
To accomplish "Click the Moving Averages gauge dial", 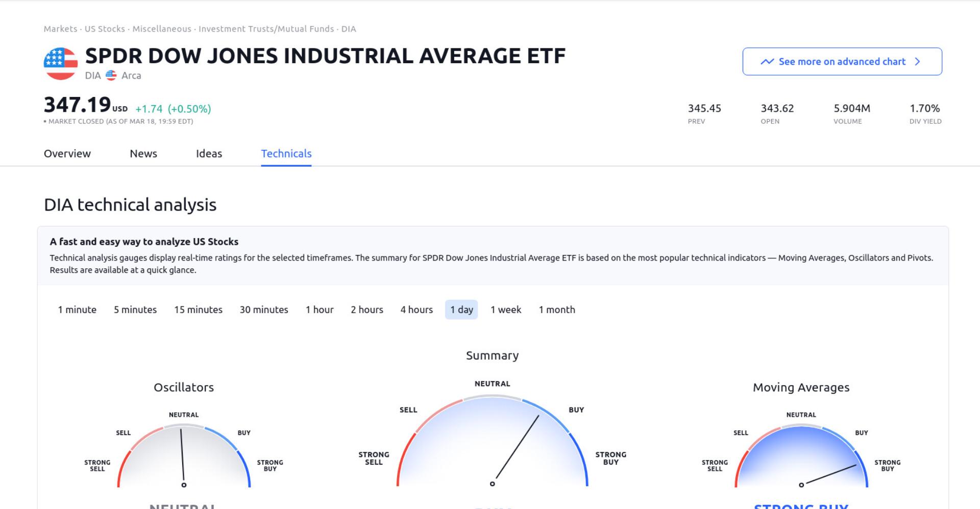I will coord(801,456).
